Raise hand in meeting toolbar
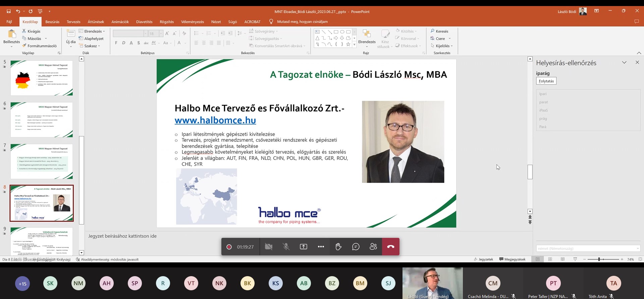The height and width of the screenshot is (299, 644). coord(338,247)
